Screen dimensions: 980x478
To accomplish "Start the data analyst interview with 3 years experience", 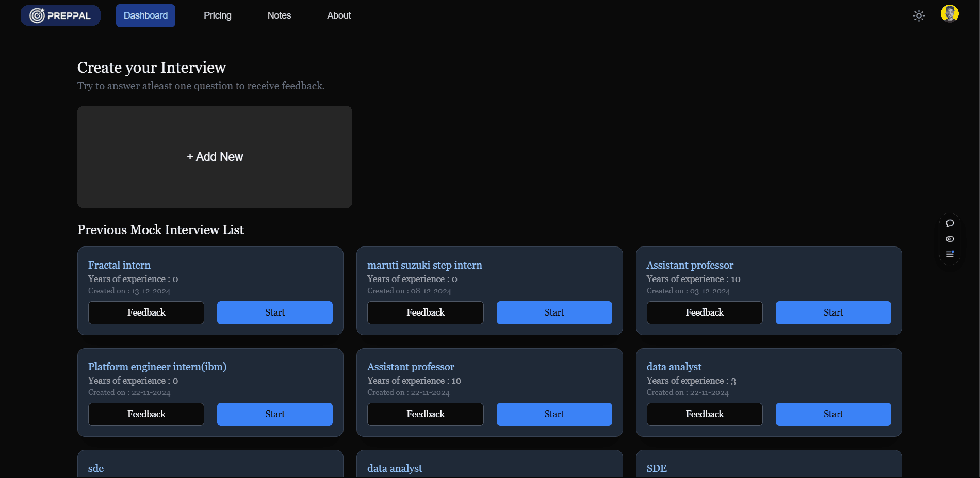I will (833, 414).
